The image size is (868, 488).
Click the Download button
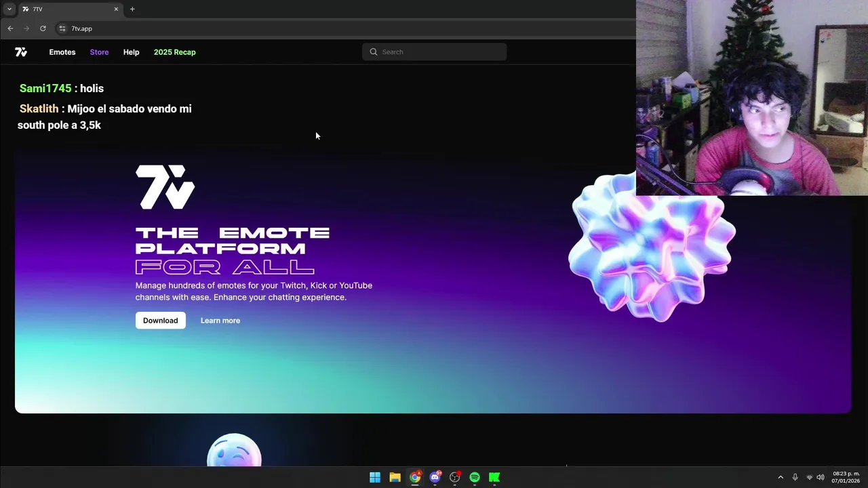(160, 321)
